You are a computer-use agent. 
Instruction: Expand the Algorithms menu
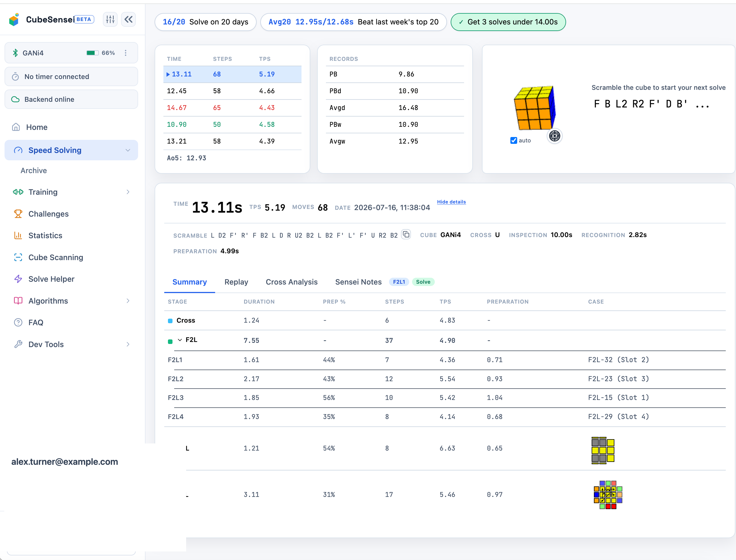click(x=128, y=301)
